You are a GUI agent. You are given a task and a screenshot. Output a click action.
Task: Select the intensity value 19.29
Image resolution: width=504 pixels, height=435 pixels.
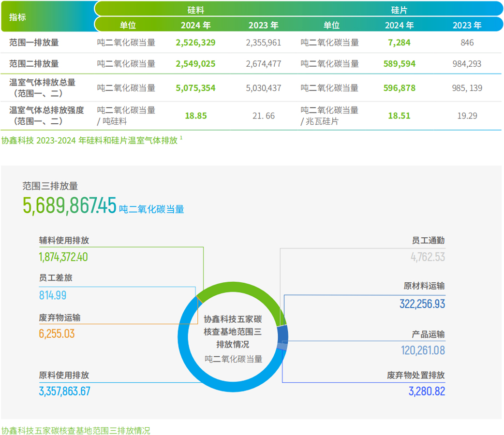467,116
